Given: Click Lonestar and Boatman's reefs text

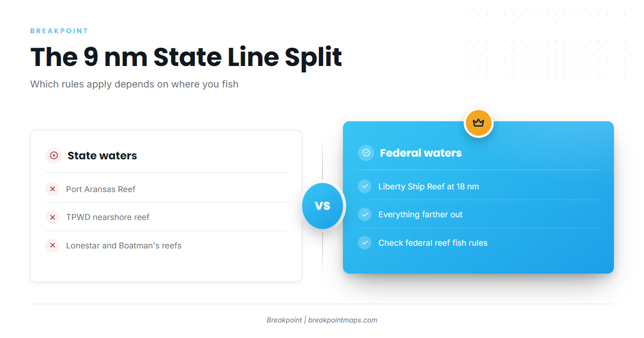Looking at the screenshot, I should tap(124, 246).
